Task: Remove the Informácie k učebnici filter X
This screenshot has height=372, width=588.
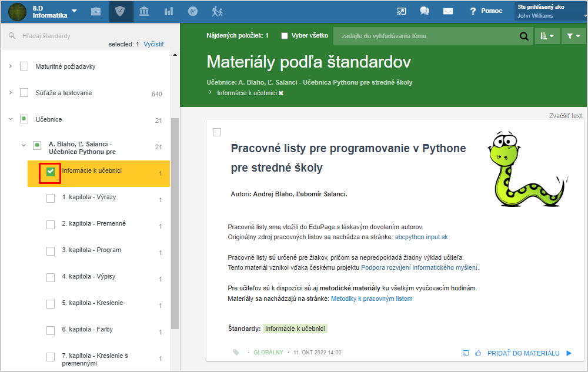Action: [x=281, y=93]
